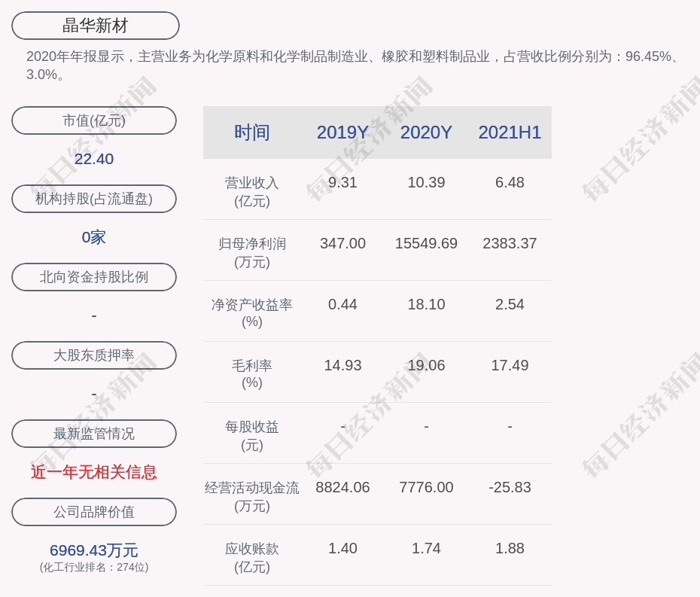Choose the 2021H1 column header
The height and width of the screenshot is (597, 700).
(510, 132)
